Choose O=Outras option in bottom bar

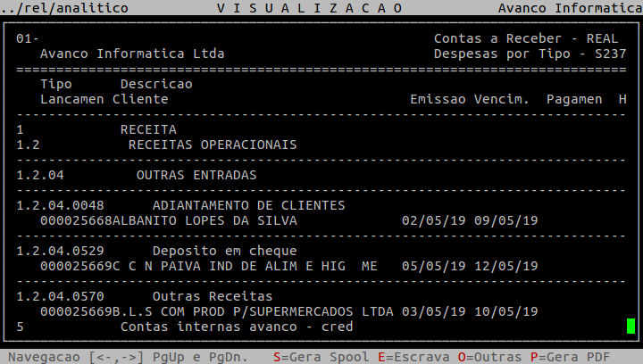point(490,357)
